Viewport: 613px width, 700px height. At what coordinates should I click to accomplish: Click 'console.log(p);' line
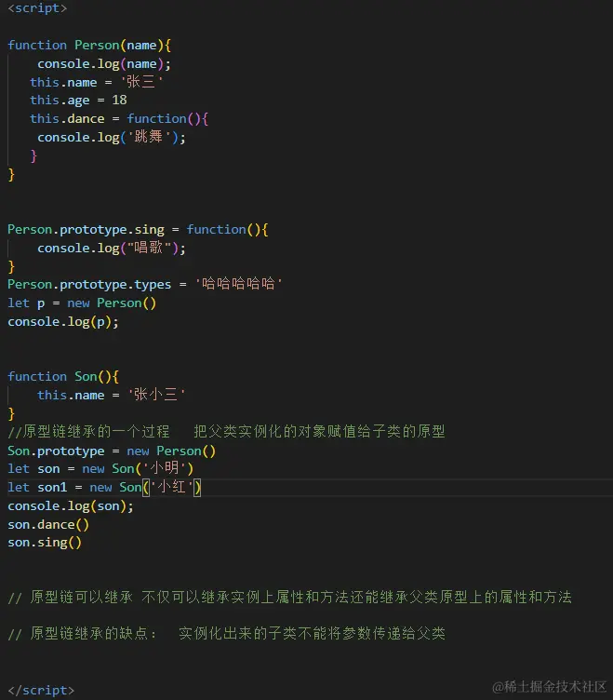[63, 322]
